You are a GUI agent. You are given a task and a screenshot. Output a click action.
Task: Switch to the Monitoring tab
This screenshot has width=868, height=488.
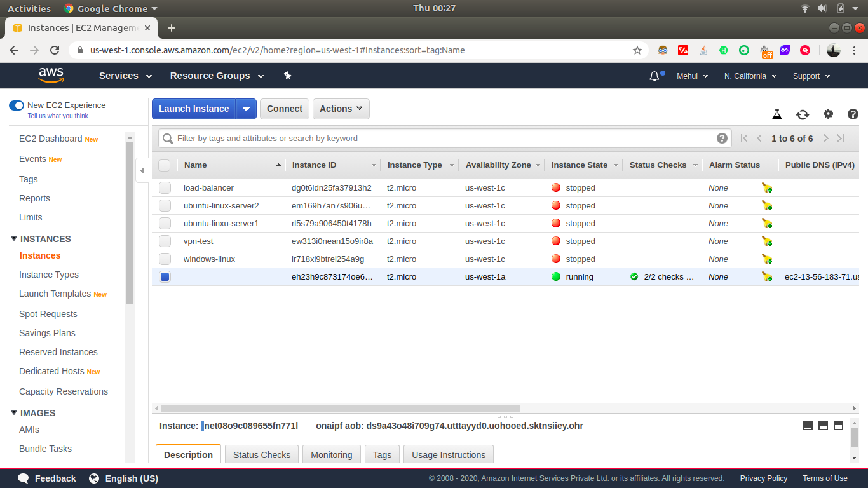click(x=332, y=455)
